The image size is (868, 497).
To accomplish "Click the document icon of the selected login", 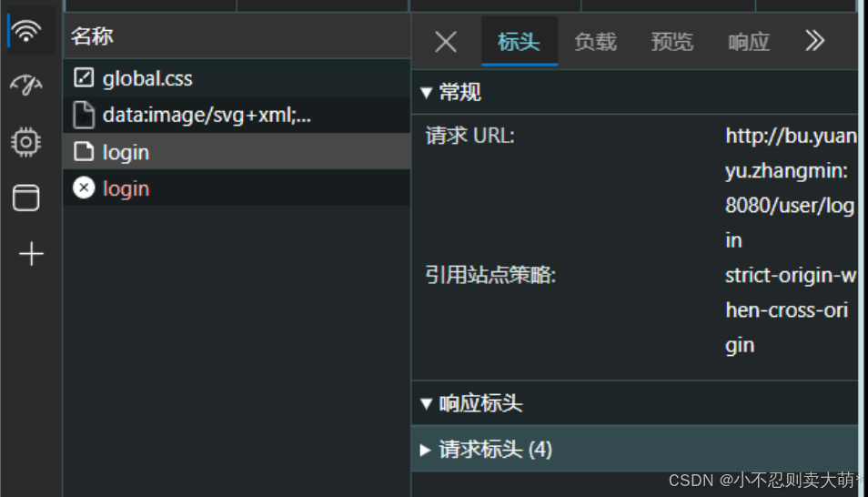I will click(x=84, y=151).
